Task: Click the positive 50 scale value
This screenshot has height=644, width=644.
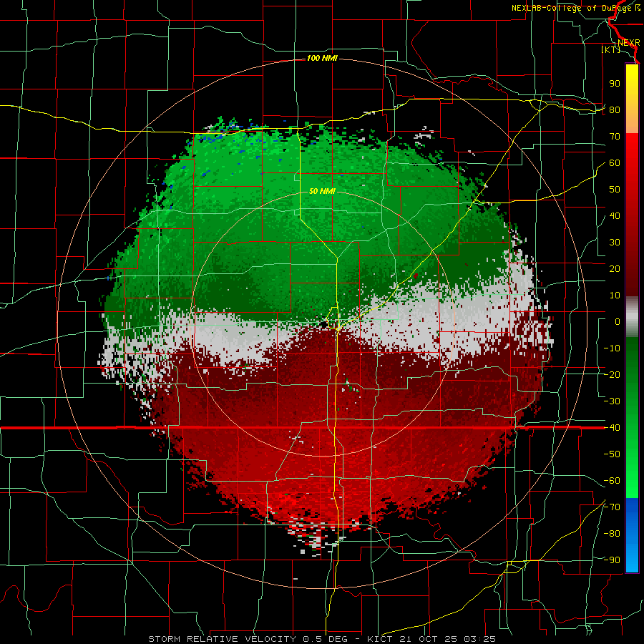Action: click(615, 190)
